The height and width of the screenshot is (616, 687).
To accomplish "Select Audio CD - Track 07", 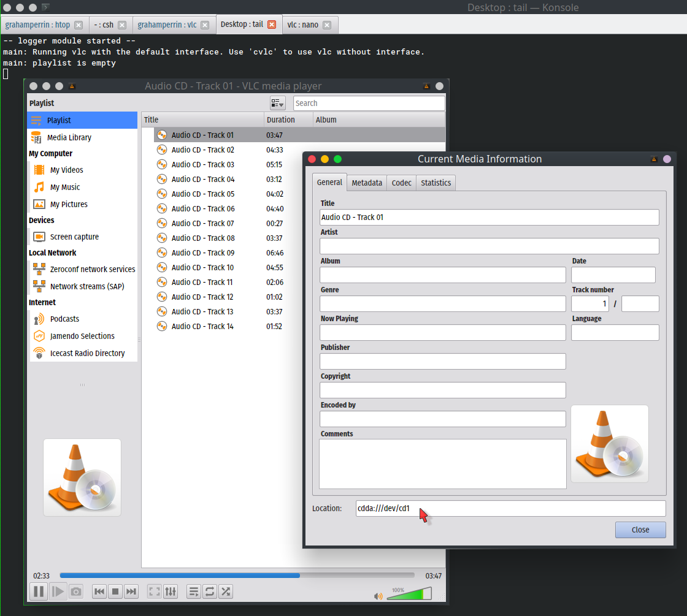I will coord(202,223).
